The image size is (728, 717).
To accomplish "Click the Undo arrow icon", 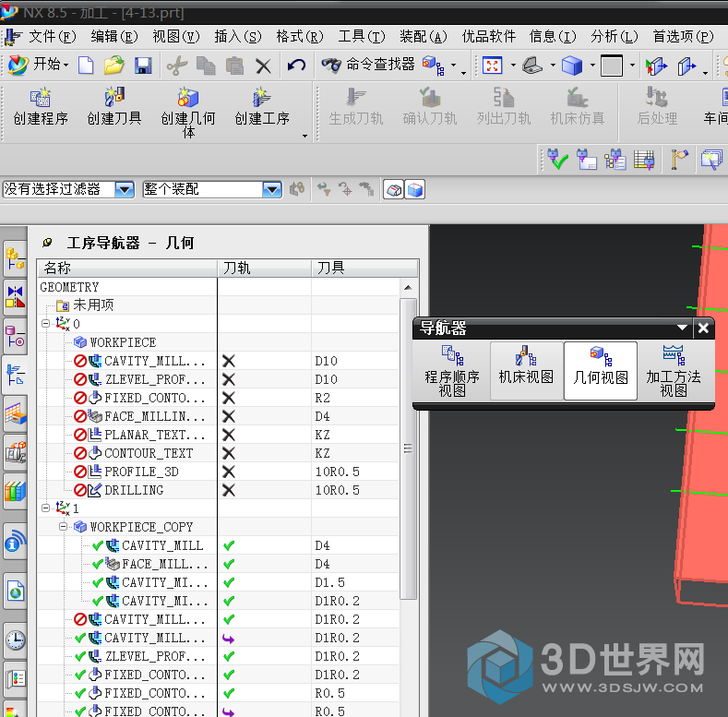I will pyautogui.click(x=296, y=66).
